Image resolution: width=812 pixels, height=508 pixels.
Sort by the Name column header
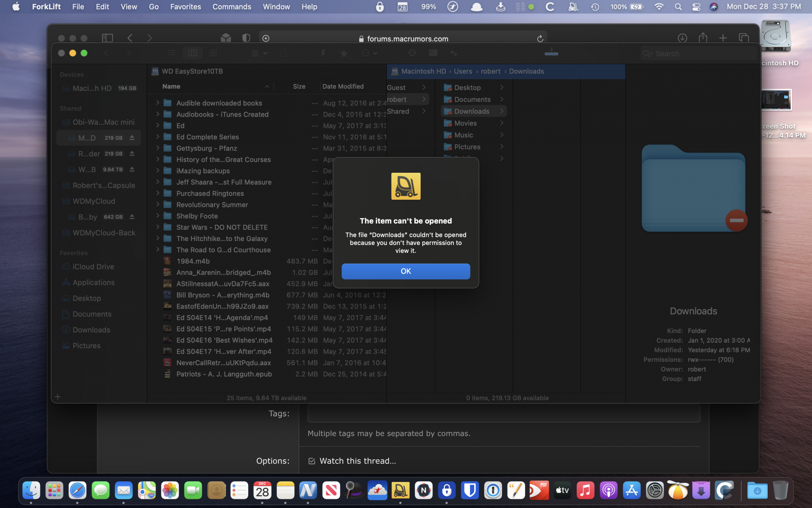[171, 87]
